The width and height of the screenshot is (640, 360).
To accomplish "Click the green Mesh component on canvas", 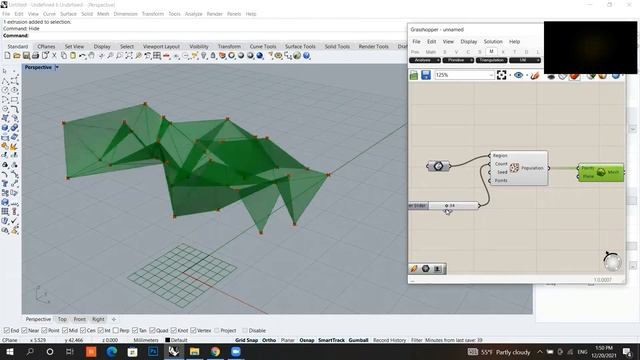I will (x=601, y=172).
